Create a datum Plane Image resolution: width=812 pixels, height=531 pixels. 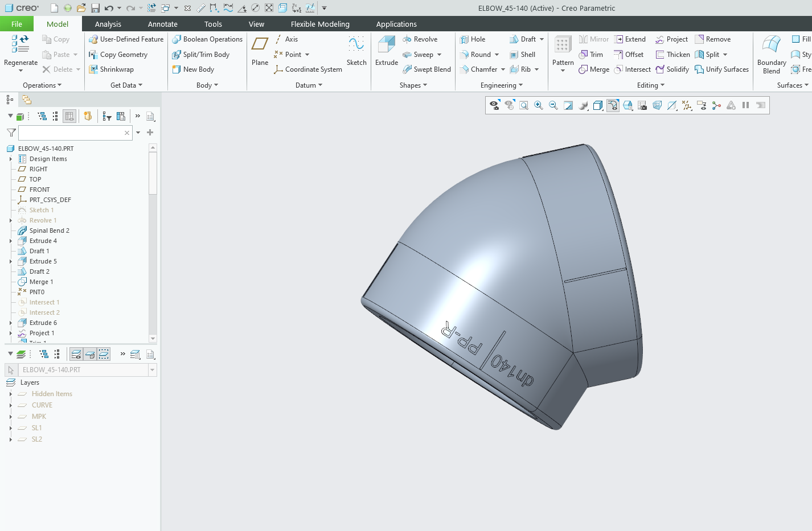[x=260, y=50]
